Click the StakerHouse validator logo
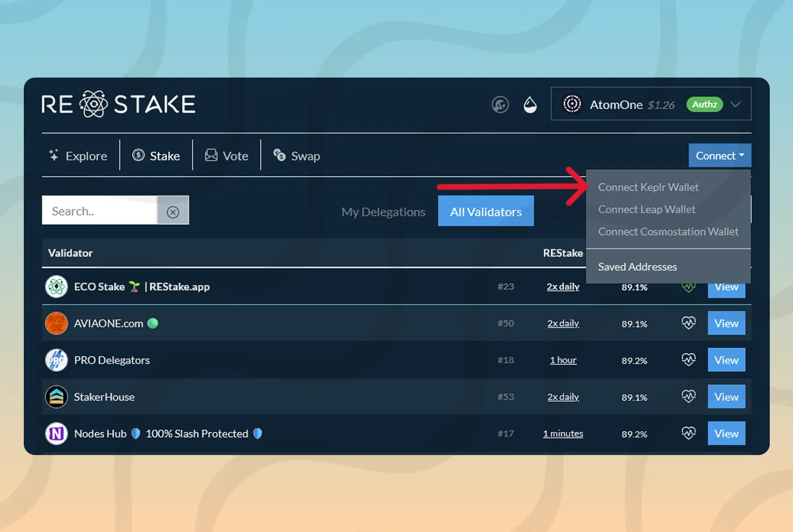793x532 pixels. click(x=57, y=397)
